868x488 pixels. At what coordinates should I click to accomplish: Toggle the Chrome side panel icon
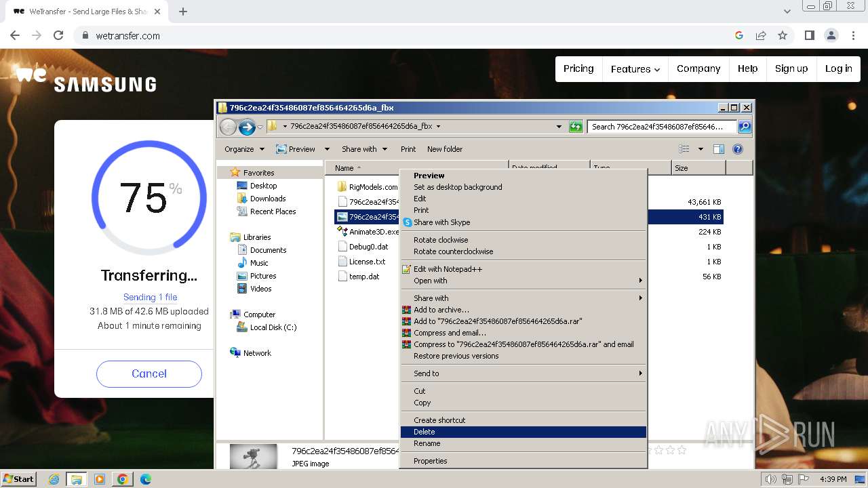click(x=809, y=35)
